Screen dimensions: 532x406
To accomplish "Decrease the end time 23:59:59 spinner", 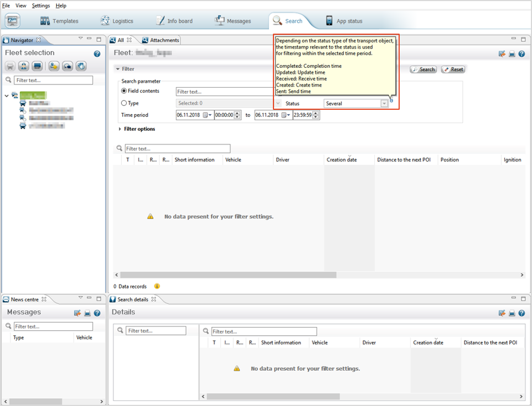I will [x=315, y=117].
